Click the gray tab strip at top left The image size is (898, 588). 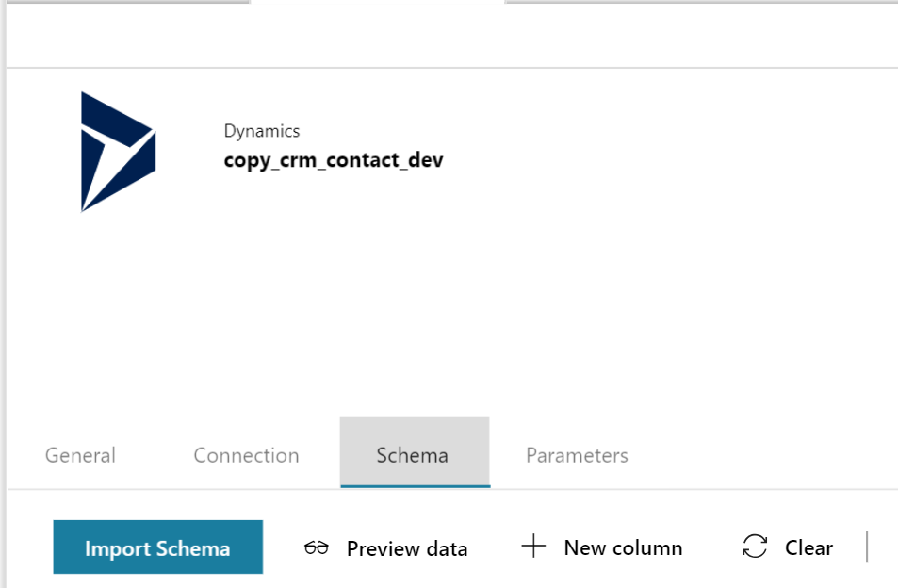click(127, 2)
